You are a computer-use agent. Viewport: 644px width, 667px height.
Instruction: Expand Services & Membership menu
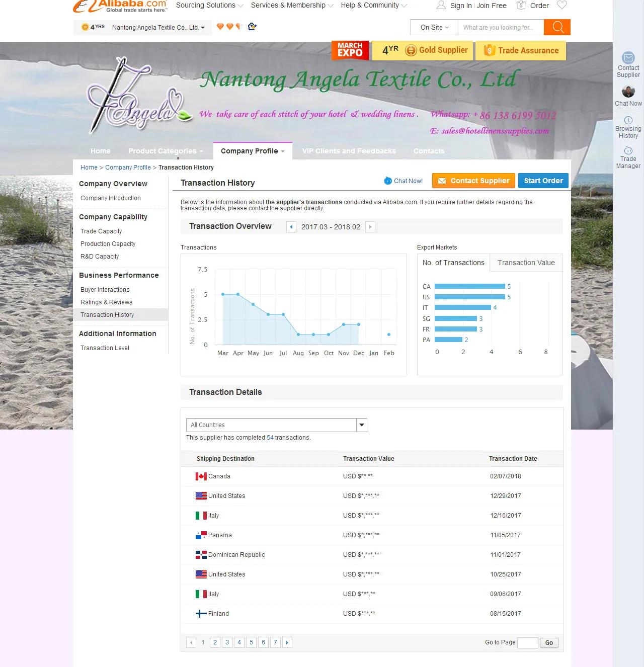tap(292, 5)
